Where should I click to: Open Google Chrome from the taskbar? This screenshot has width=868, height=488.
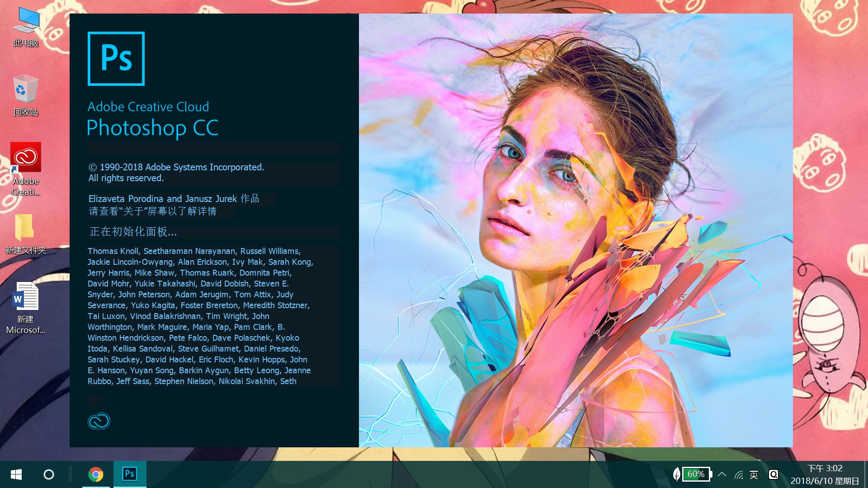point(95,474)
